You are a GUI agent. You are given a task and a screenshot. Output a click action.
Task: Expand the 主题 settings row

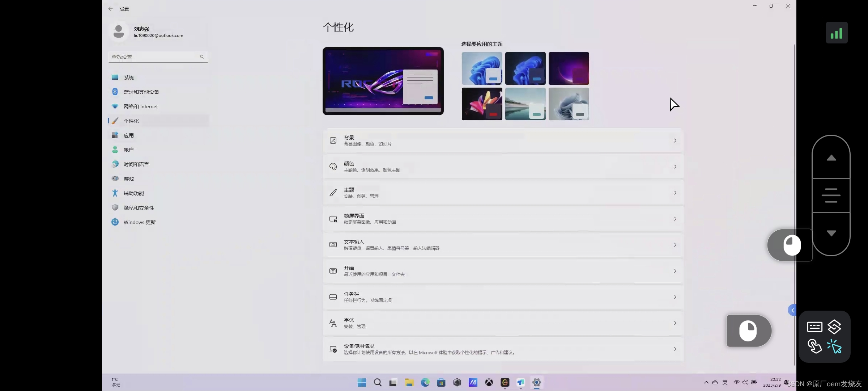503,193
